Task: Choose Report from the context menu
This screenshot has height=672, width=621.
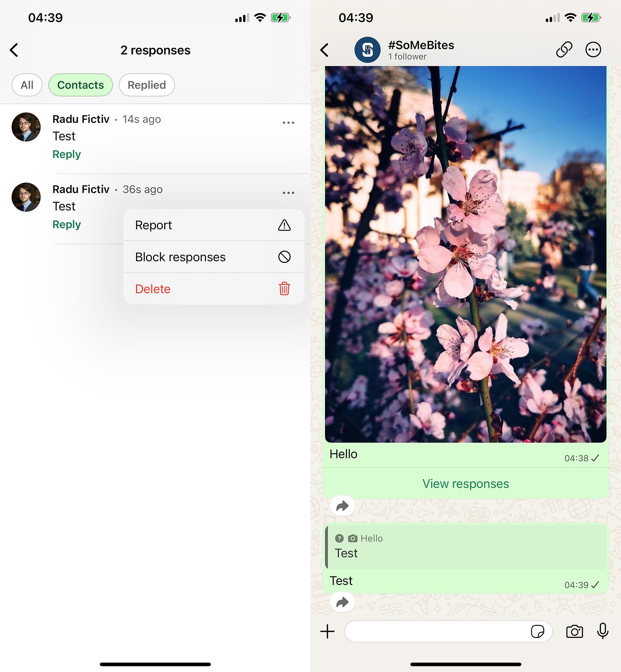Action: pos(214,225)
